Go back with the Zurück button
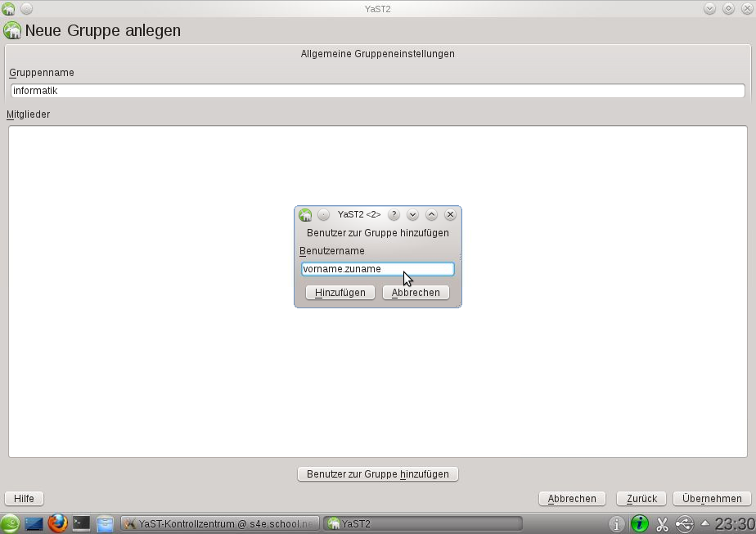The height and width of the screenshot is (534, 756). pos(641,498)
